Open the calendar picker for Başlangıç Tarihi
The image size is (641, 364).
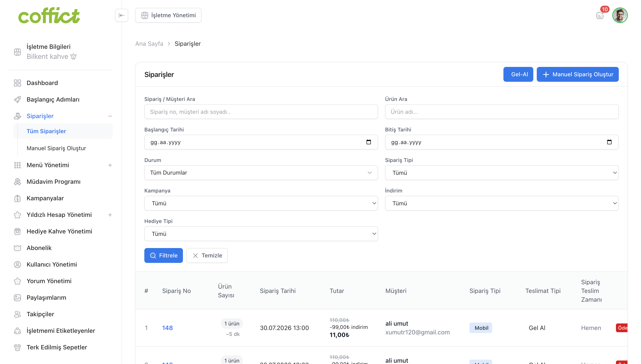click(368, 142)
